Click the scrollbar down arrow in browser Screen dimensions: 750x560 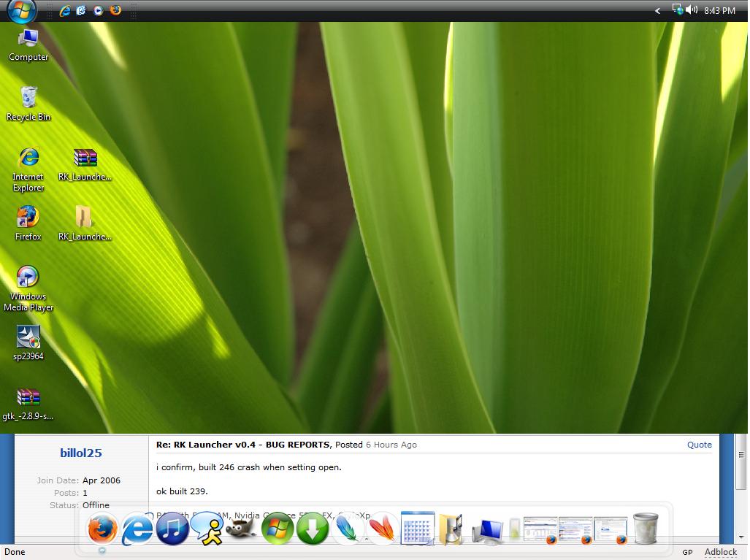pos(741,537)
